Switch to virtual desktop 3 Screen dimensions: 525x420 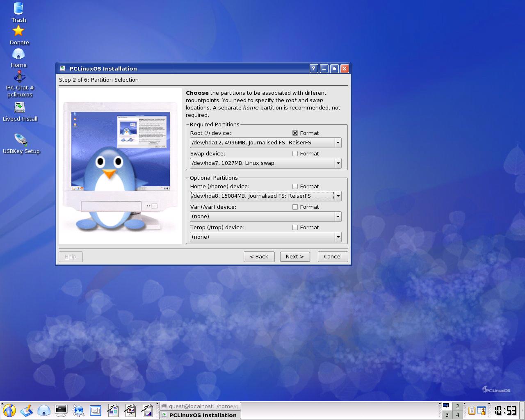click(447, 415)
